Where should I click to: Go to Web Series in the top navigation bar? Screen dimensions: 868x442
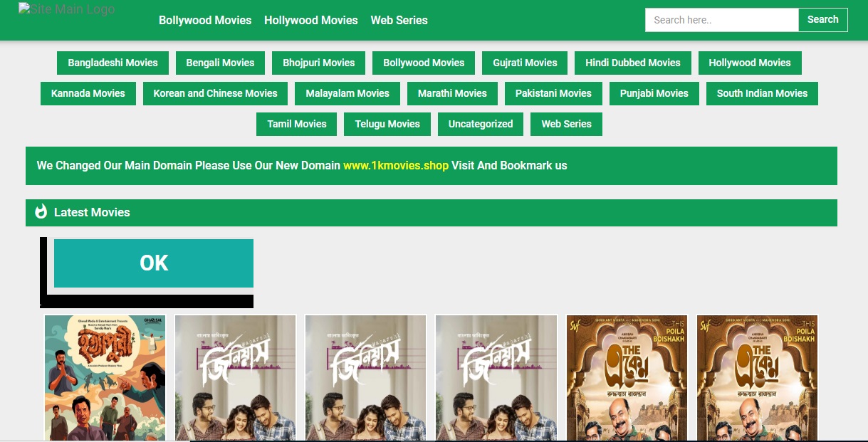399,20
